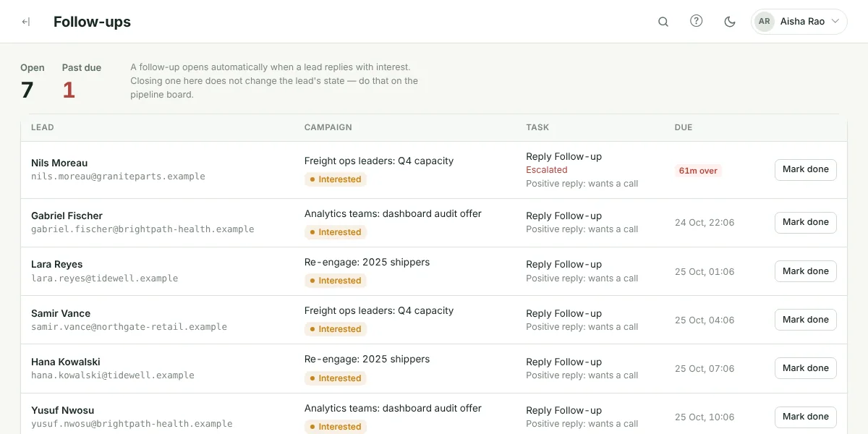The width and height of the screenshot is (868, 434).
Task: Toggle dark mode with the moon icon
Action: coord(730,22)
